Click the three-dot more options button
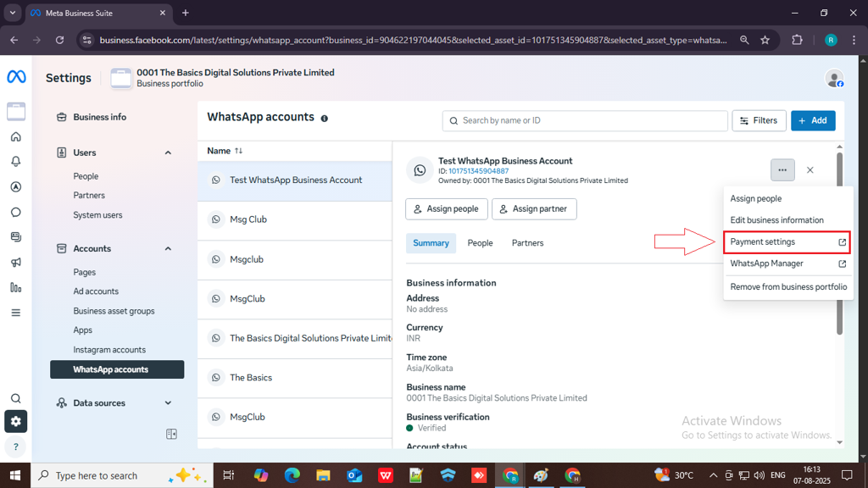Image resolution: width=868 pixels, height=488 pixels. tap(782, 169)
